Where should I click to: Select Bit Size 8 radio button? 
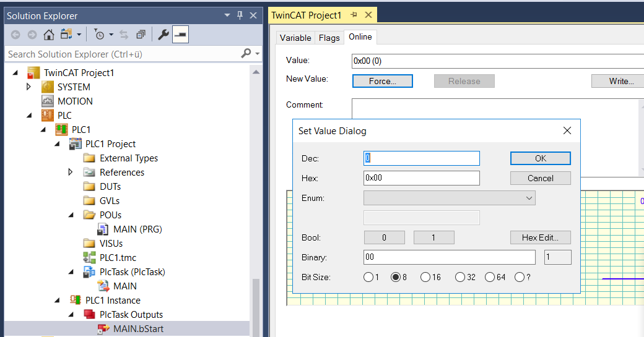[x=396, y=277]
